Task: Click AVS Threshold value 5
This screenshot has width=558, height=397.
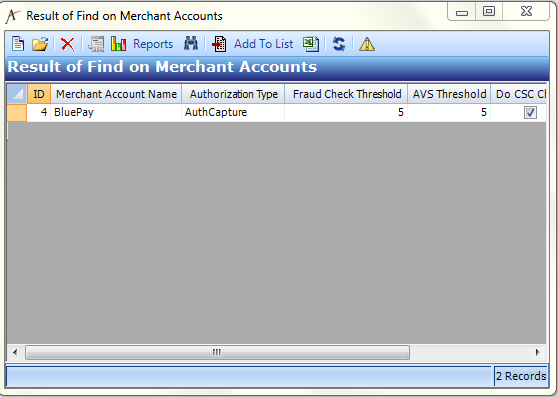Action: 449,113
